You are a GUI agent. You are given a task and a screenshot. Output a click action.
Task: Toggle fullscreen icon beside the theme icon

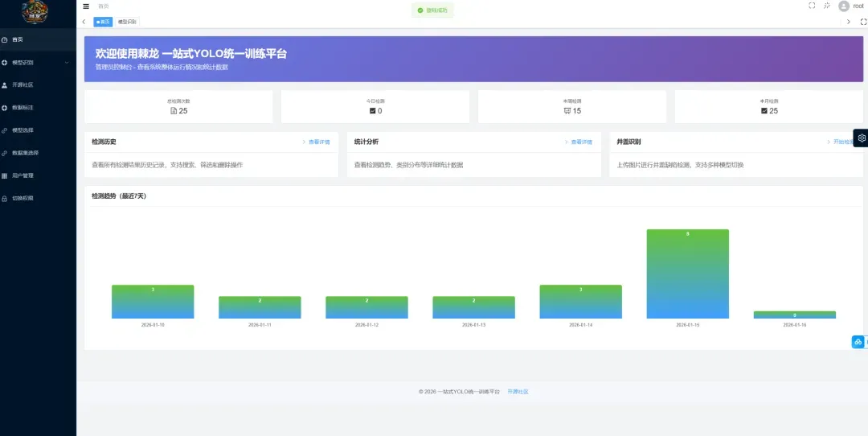[812, 6]
